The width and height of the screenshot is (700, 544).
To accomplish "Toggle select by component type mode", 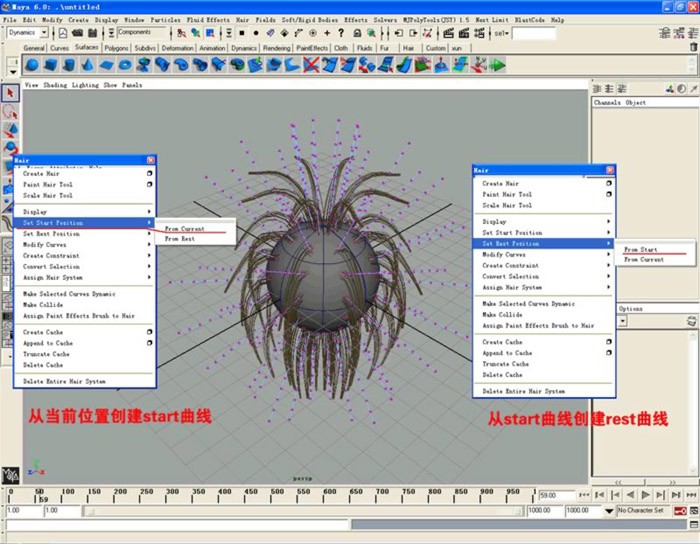I will [x=210, y=33].
